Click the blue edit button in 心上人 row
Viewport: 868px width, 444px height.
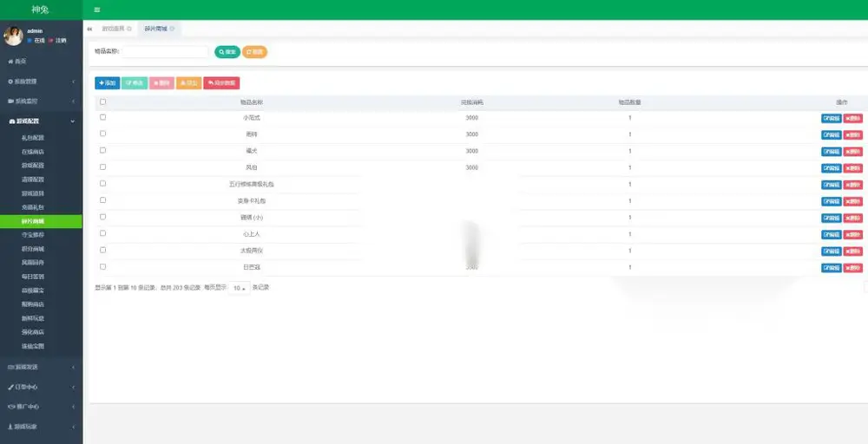pyautogui.click(x=831, y=234)
